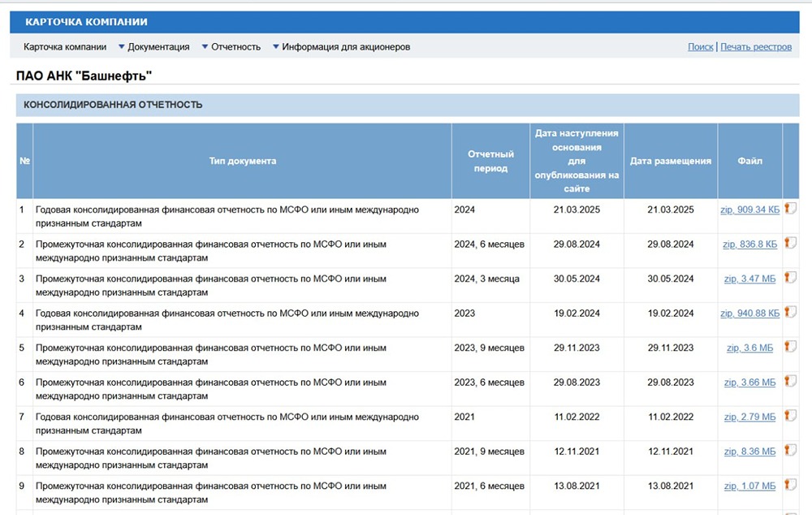Expand the Документация dropdown menu
The height and width of the screenshot is (515, 812).
(x=158, y=47)
